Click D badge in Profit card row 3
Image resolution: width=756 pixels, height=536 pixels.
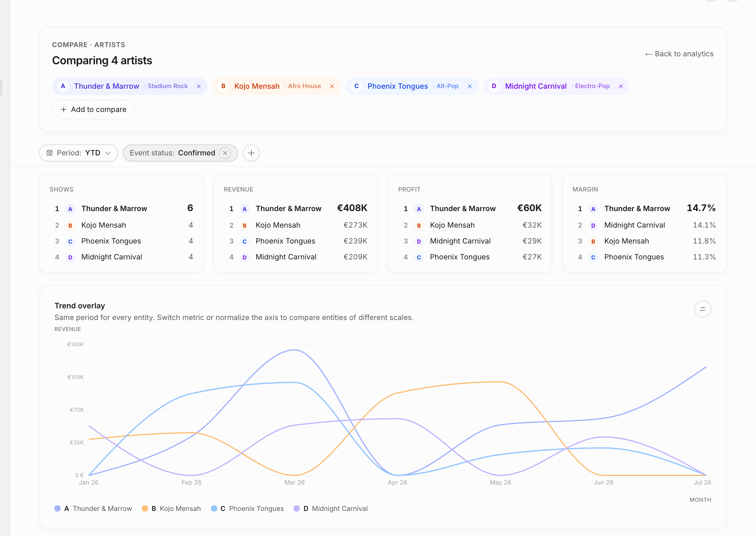point(419,241)
